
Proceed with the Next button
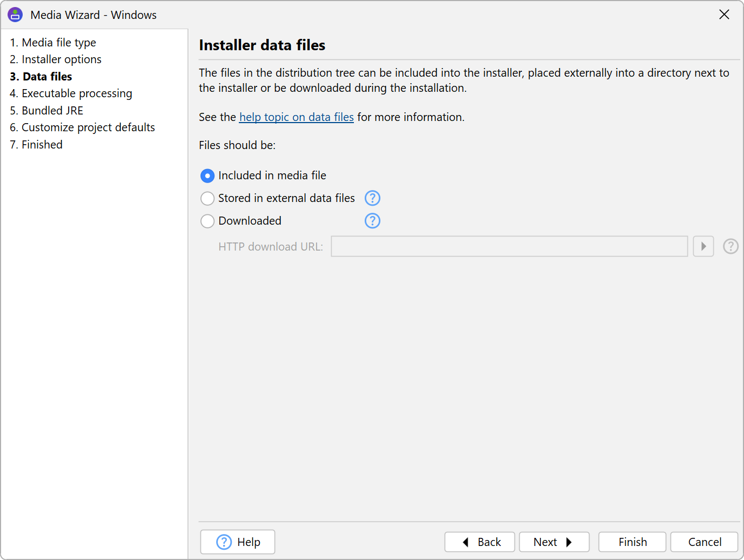pyautogui.click(x=554, y=542)
